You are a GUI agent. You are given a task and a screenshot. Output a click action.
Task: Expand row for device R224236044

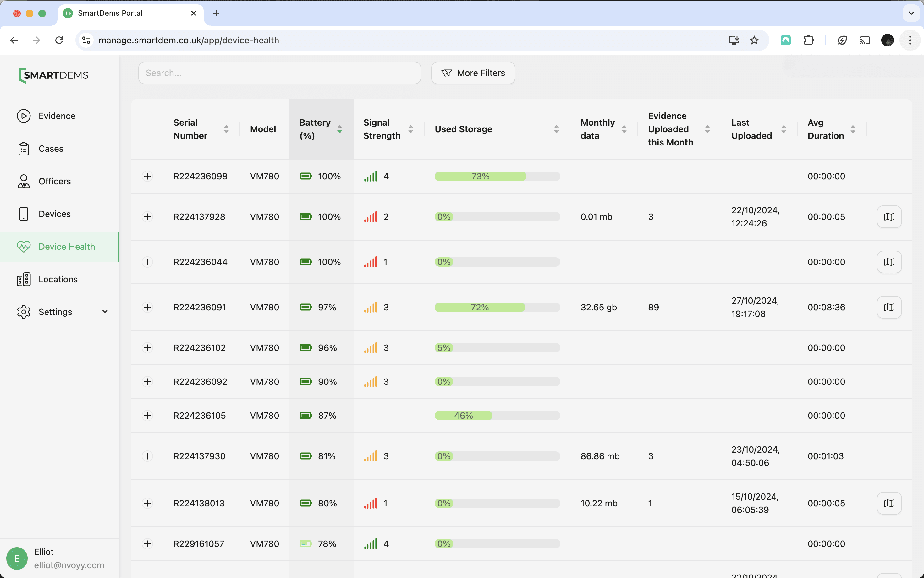click(x=147, y=262)
